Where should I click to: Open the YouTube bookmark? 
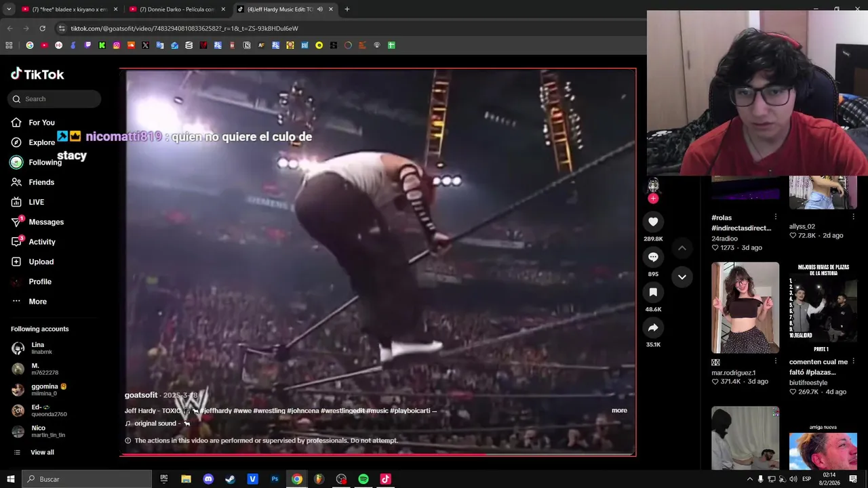44,45
